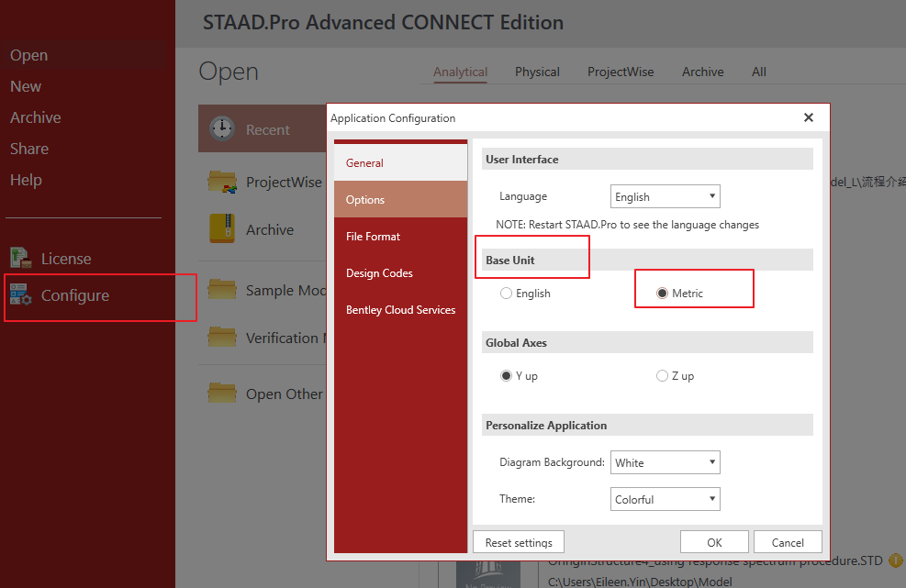Switch to the Analytical tab
The width and height of the screenshot is (906, 588).
461,72
